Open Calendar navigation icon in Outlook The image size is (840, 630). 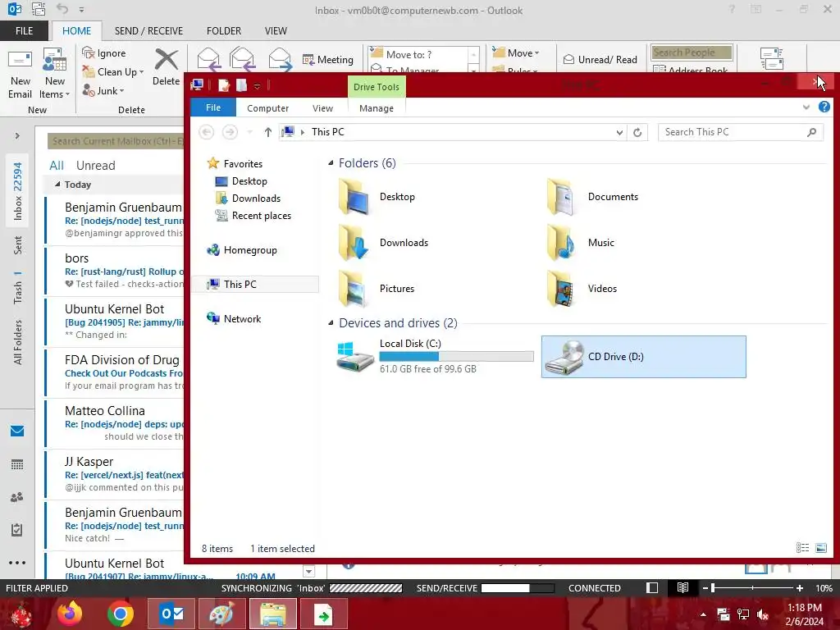pos(17,464)
